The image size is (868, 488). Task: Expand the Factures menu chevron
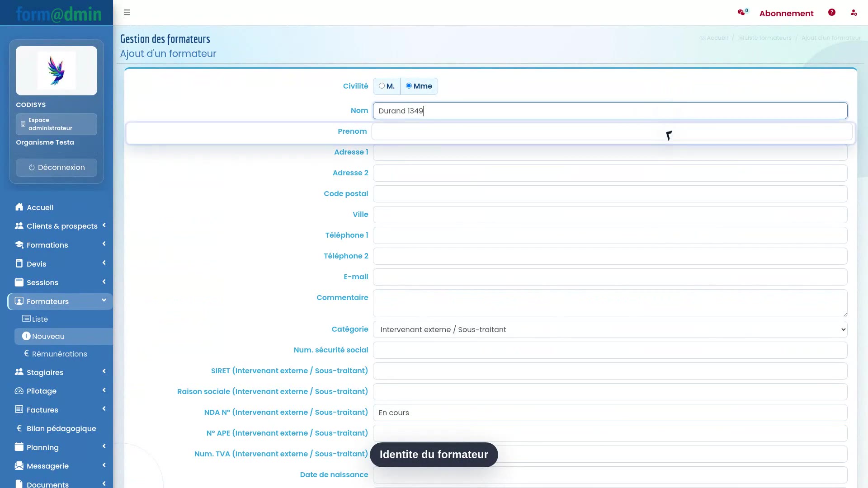point(104,409)
